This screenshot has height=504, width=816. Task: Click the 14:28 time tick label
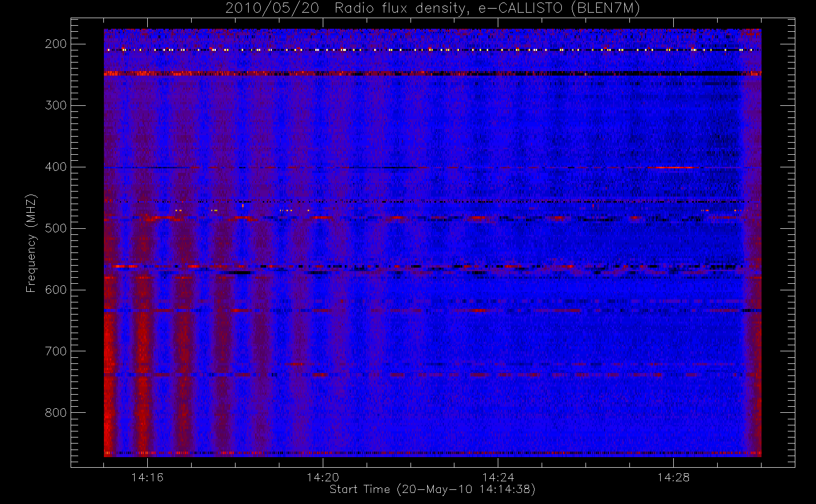point(673,477)
